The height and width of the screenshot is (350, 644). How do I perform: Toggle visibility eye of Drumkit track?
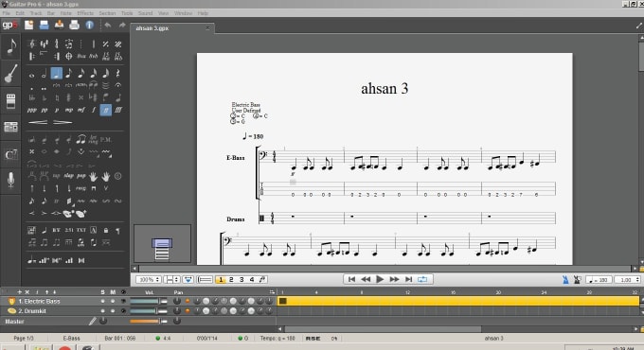[123, 311]
